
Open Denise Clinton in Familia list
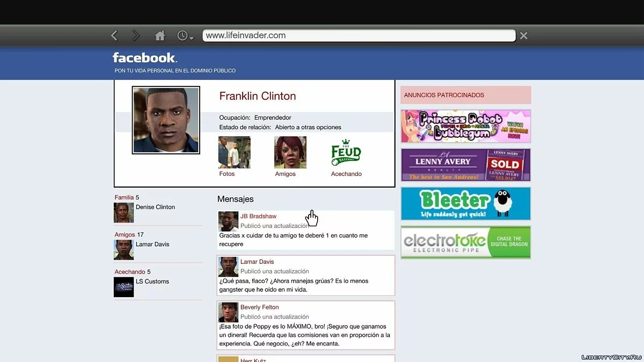pyautogui.click(x=155, y=207)
